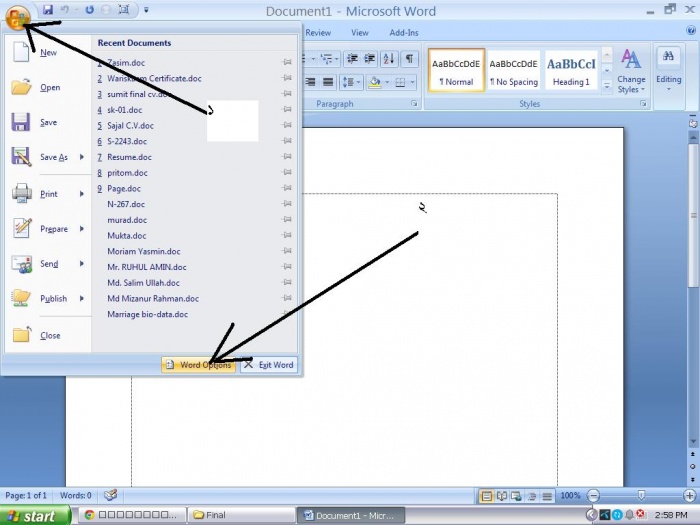Click the Undo icon in Quick Access Toolbar
The height and width of the screenshot is (525, 700).
click(65, 10)
